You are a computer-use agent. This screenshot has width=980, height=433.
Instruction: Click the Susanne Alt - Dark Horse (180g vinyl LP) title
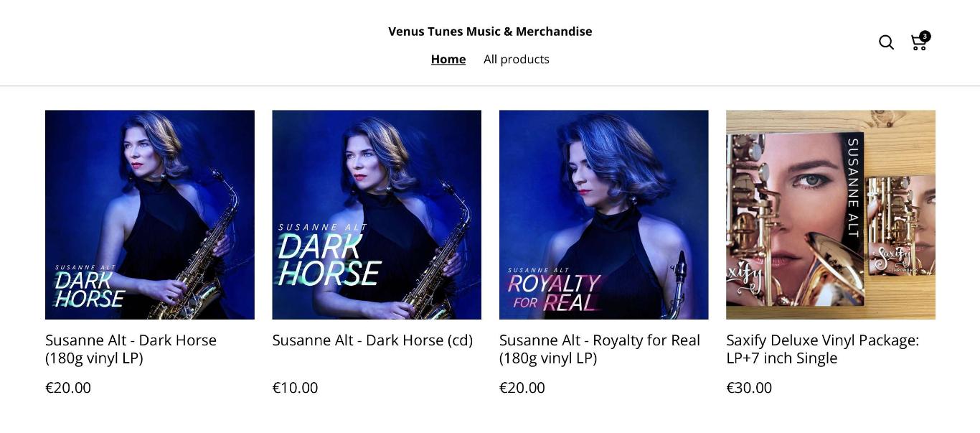point(131,349)
